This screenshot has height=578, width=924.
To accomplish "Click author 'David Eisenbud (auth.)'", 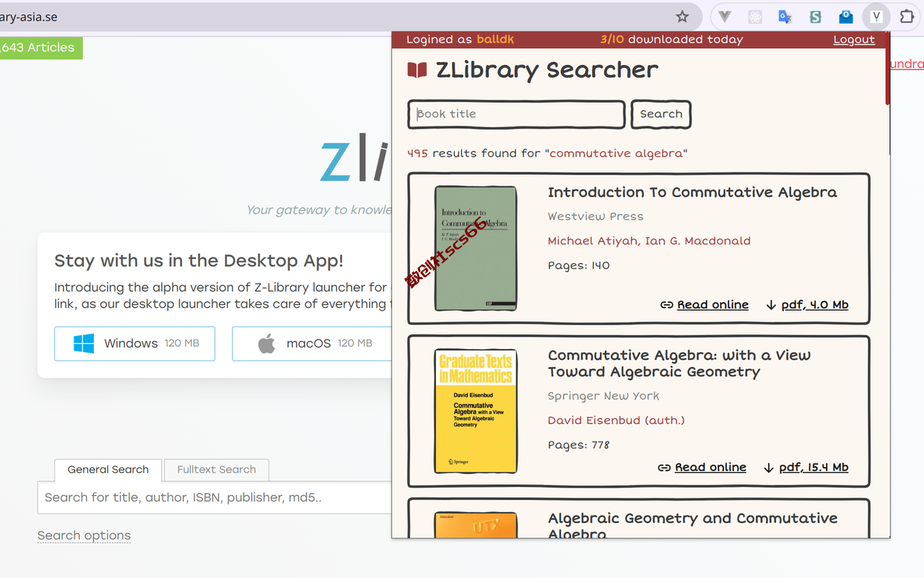I will [x=616, y=420].
